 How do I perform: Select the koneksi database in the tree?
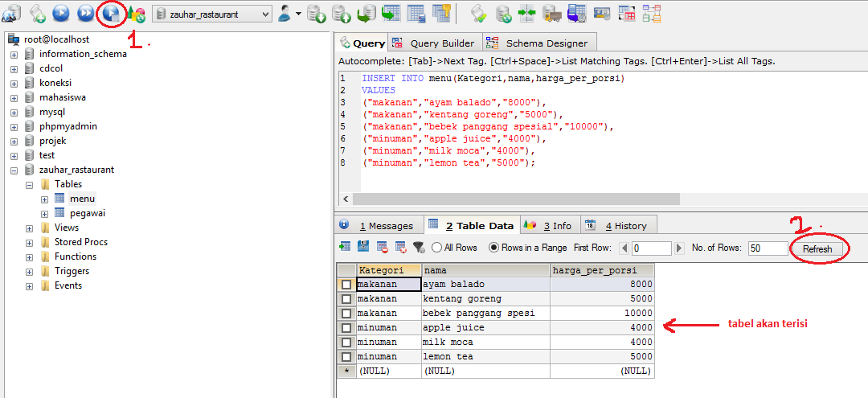(x=55, y=83)
